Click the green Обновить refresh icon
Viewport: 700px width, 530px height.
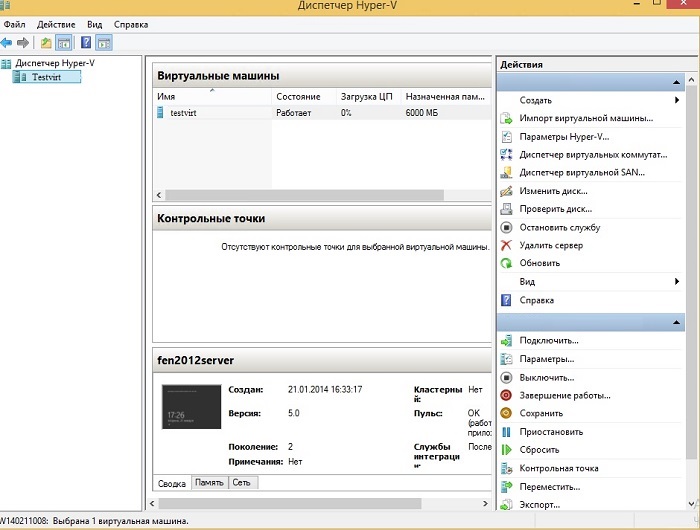coord(506,263)
